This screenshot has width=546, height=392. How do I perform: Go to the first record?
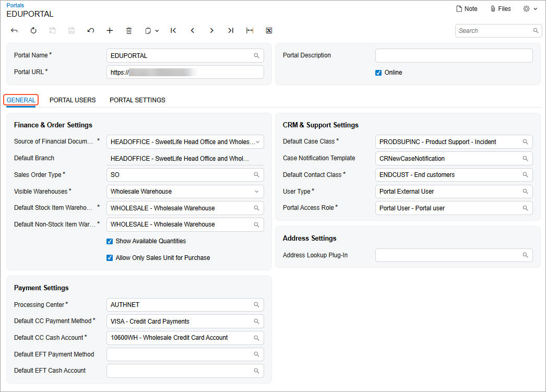(173, 31)
